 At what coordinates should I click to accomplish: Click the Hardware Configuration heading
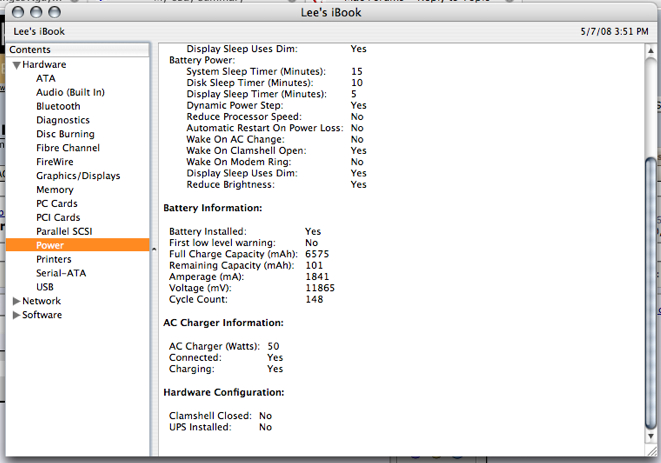pyautogui.click(x=223, y=393)
